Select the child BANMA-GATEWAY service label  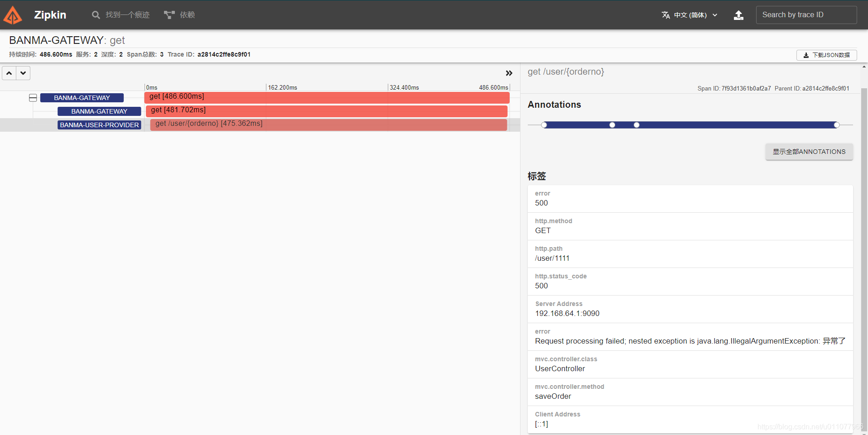tap(99, 111)
